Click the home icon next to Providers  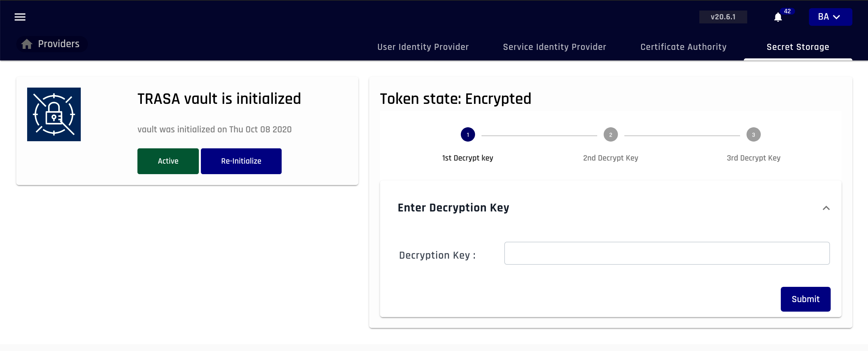pyautogui.click(x=27, y=44)
